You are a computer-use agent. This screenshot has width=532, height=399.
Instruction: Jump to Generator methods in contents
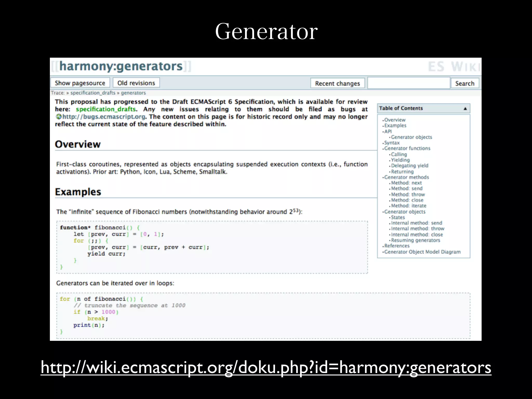[x=407, y=177]
